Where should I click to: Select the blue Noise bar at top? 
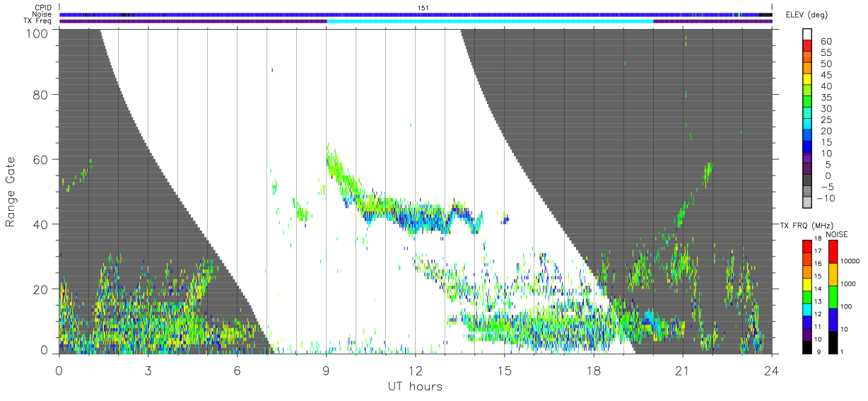click(416, 14)
